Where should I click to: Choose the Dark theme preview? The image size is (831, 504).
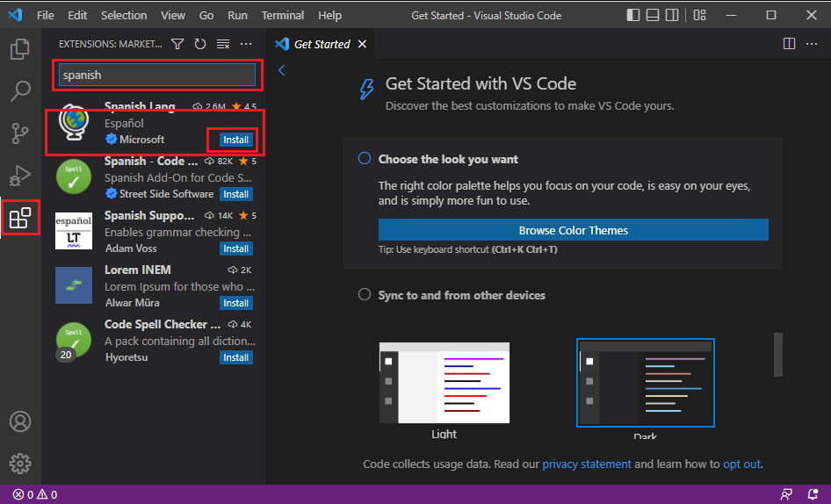646,383
